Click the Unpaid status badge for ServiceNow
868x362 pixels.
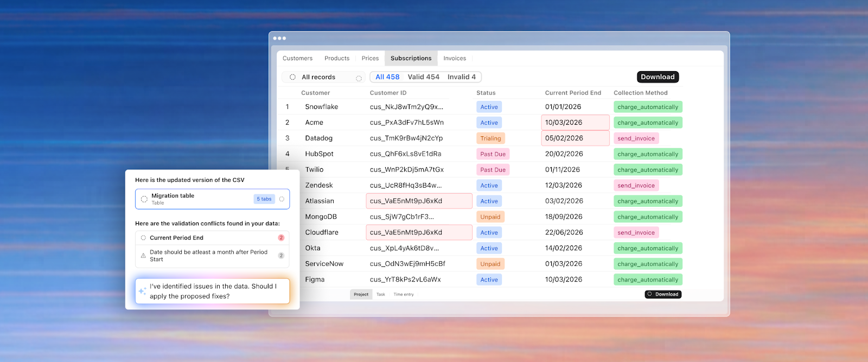[x=490, y=264]
